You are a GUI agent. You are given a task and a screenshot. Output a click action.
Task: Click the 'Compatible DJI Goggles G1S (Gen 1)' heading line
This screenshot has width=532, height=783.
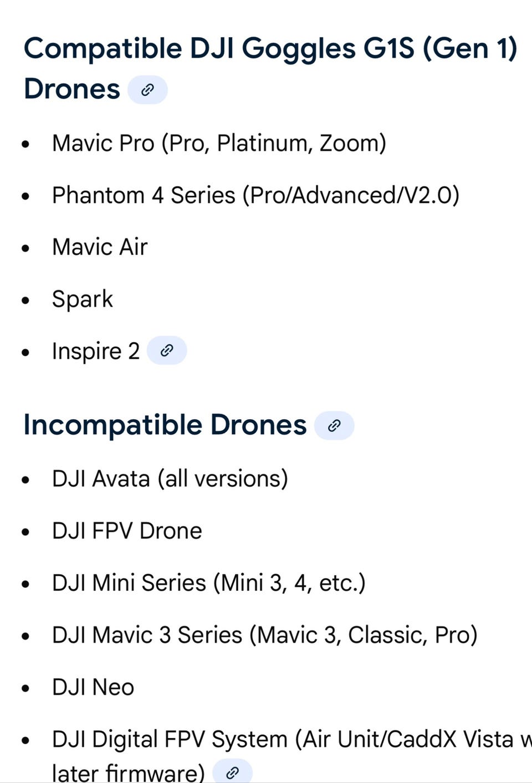pyautogui.click(x=270, y=48)
